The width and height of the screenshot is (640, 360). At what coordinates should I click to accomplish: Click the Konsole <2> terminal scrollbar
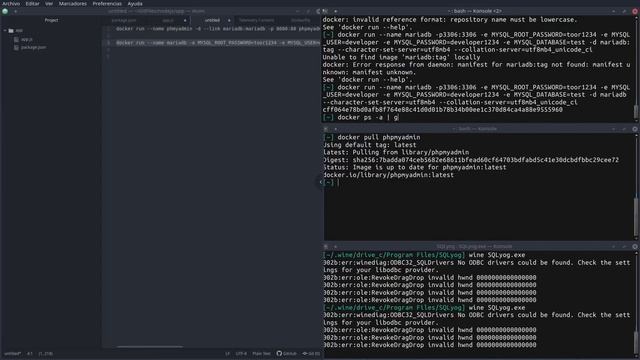coord(636,110)
